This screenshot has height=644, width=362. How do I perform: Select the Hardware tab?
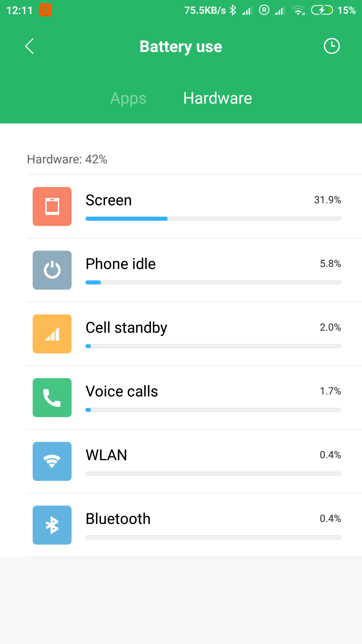pos(218,98)
